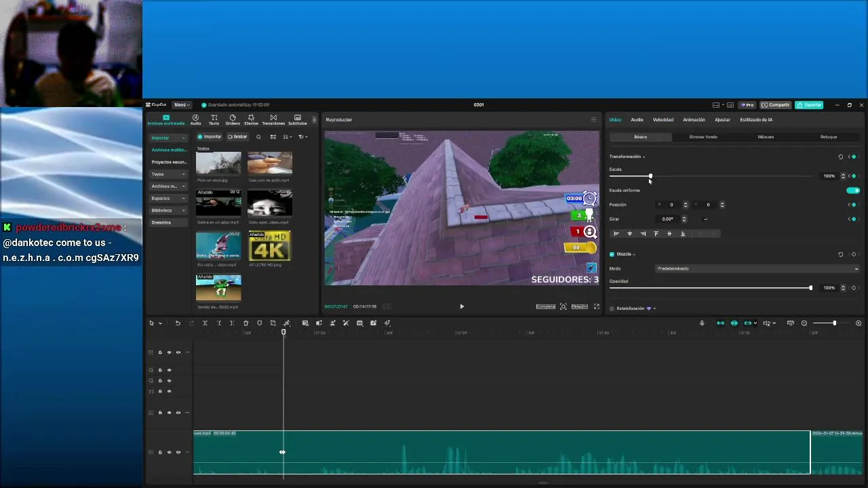Zoom out the timeline with minus icon
868x488 pixels.
(804, 323)
